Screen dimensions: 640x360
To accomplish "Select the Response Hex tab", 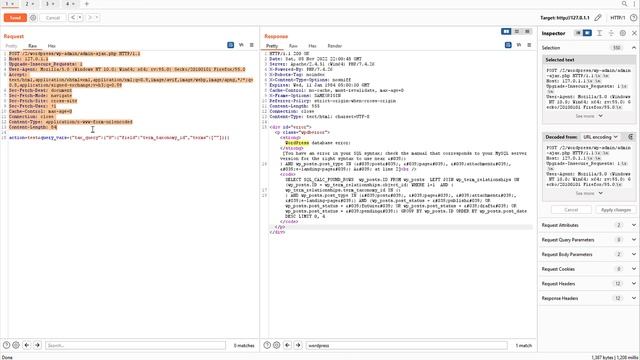I will (x=312, y=46).
